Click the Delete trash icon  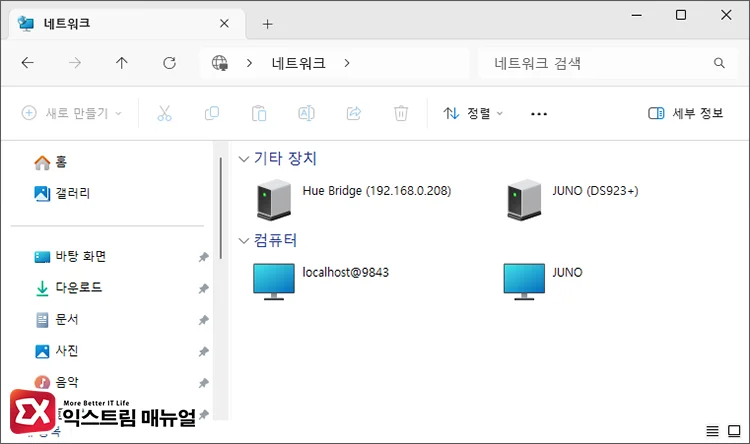click(401, 113)
